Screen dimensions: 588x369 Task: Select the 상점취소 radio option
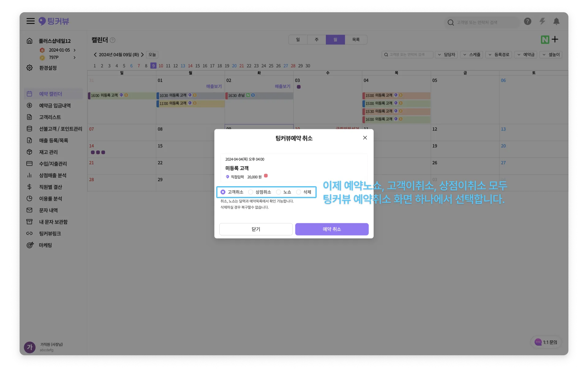pos(251,192)
